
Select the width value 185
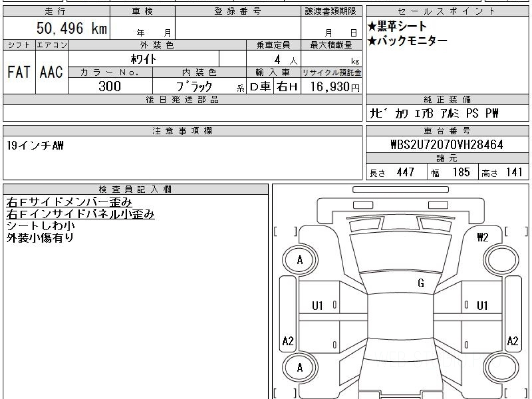[461, 172]
